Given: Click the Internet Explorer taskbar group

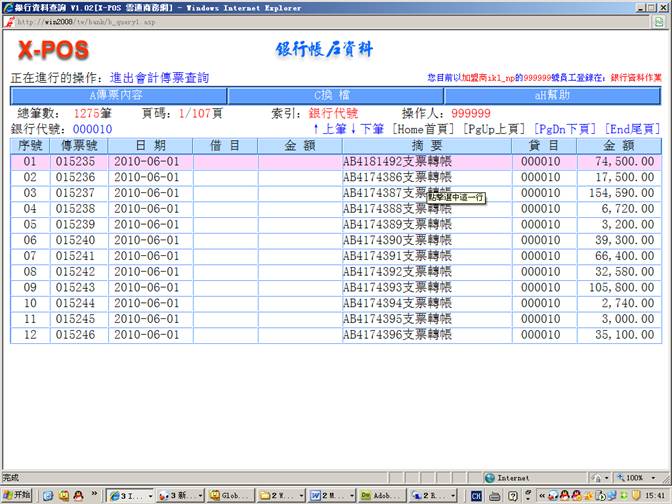Looking at the screenshot, I should pos(128,495).
